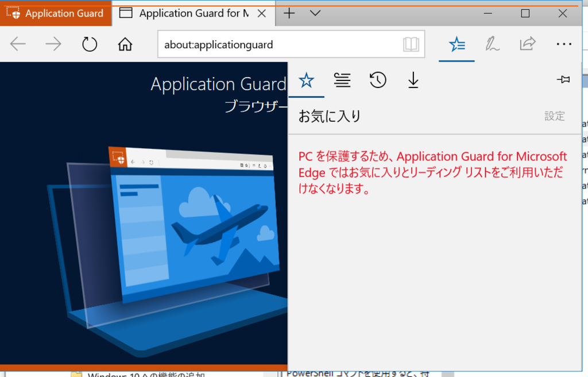The height and width of the screenshot is (377, 588).
Task: Toggle Reading view book icon
Action: tap(411, 44)
